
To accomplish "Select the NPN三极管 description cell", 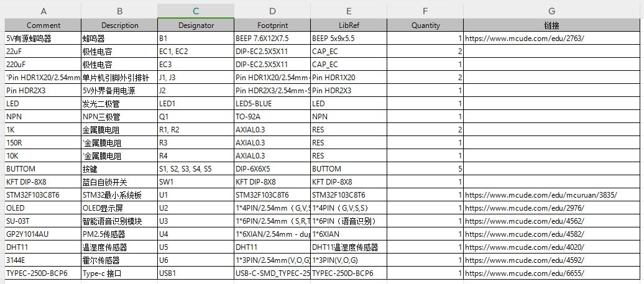I will tap(119, 117).
